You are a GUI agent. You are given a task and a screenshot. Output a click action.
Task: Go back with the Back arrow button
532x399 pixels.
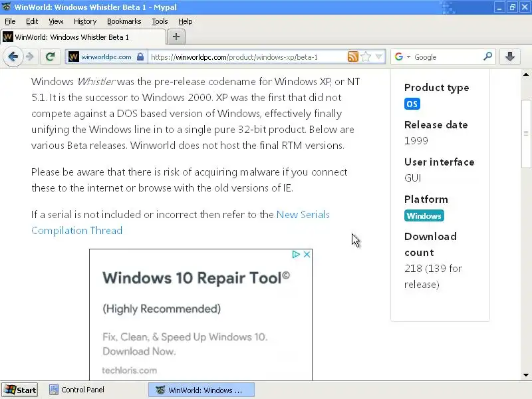coord(13,57)
